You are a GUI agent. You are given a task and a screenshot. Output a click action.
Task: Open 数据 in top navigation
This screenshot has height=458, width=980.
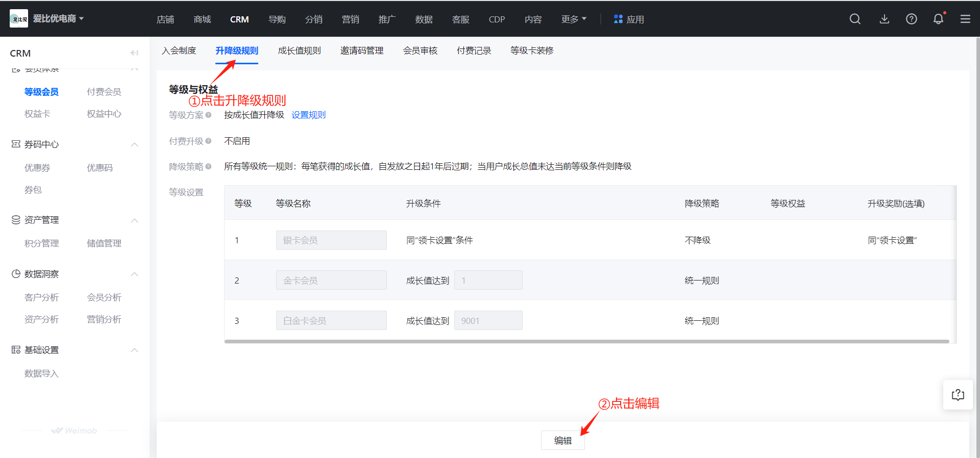[424, 19]
